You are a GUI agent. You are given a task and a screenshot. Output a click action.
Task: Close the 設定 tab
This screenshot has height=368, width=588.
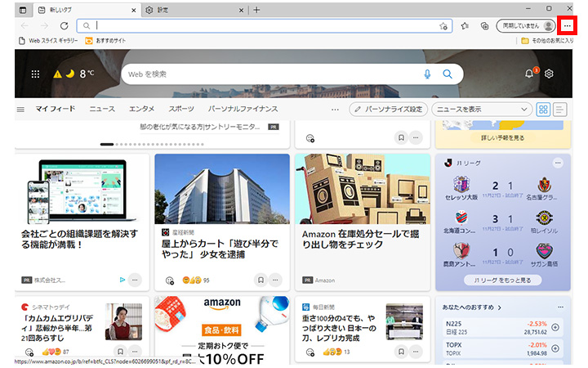[241, 11]
